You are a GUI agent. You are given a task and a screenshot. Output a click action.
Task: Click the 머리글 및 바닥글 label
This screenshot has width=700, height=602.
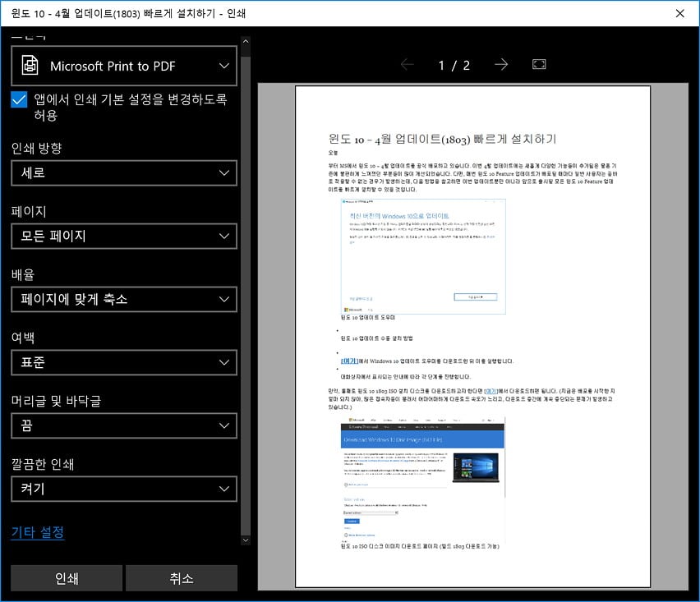click(x=56, y=401)
